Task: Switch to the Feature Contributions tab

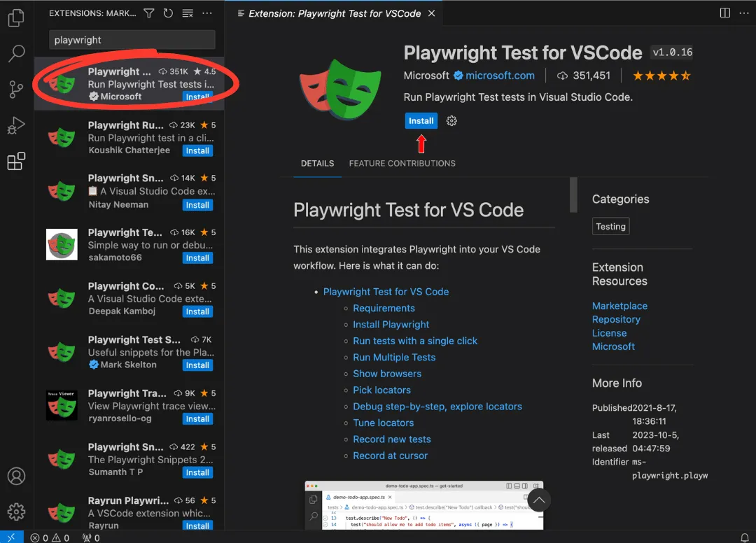Action: point(402,163)
